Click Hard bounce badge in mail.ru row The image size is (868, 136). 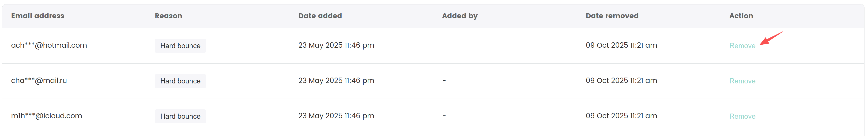click(x=180, y=81)
